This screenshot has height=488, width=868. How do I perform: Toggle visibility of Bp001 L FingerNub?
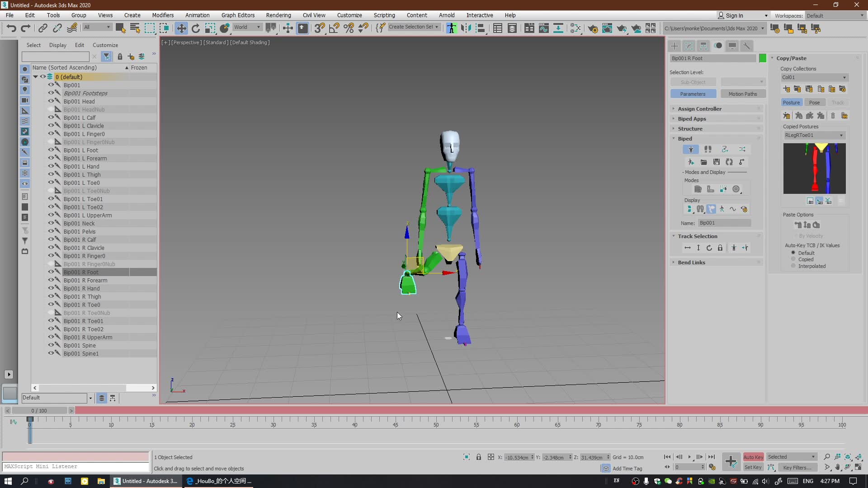click(45, 142)
